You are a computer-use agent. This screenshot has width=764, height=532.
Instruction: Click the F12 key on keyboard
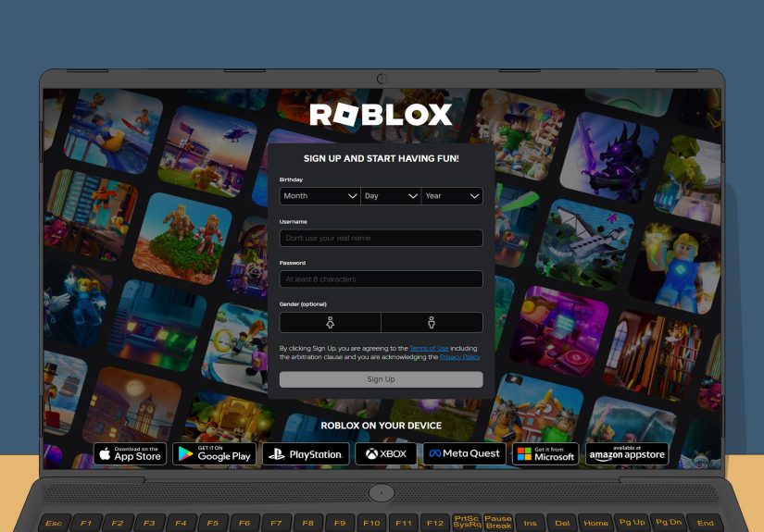tap(435, 524)
